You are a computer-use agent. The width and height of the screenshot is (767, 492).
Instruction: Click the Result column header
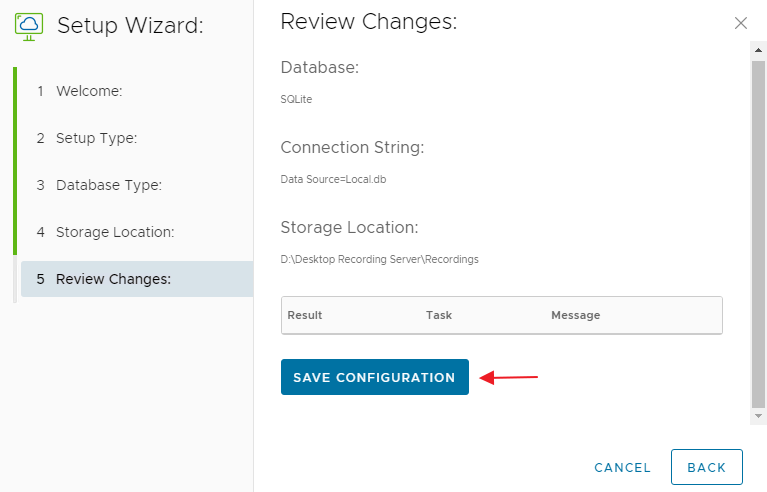(x=305, y=315)
